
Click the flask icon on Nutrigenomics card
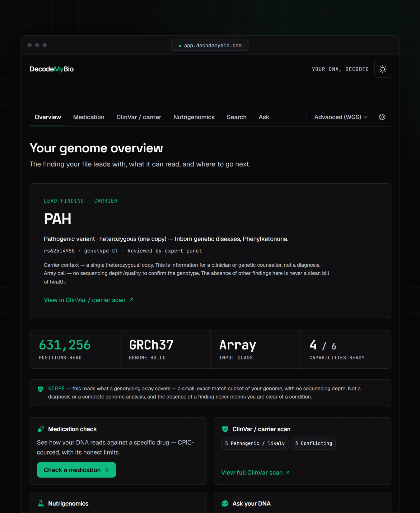point(41,503)
